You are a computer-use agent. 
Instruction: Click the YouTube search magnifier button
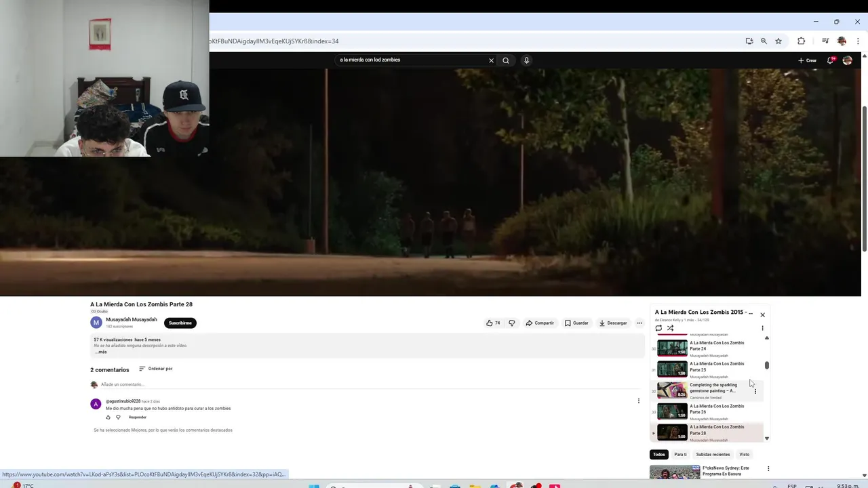(506, 60)
